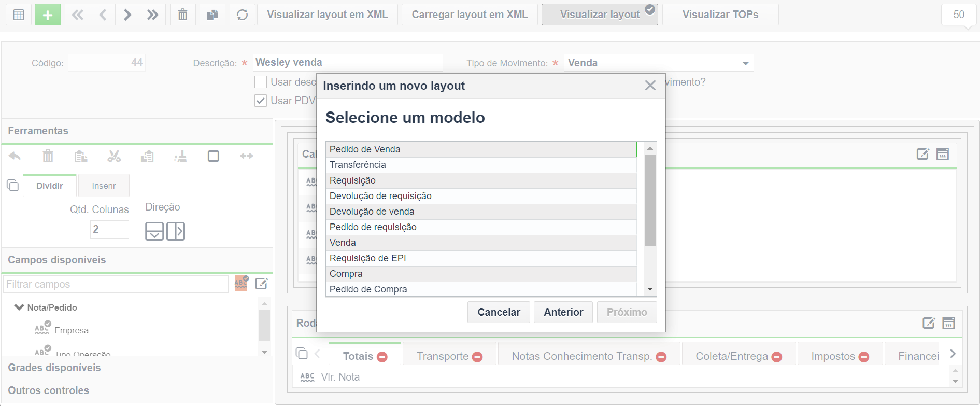Undo action in Ferramentas toolbar

click(15, 156)
